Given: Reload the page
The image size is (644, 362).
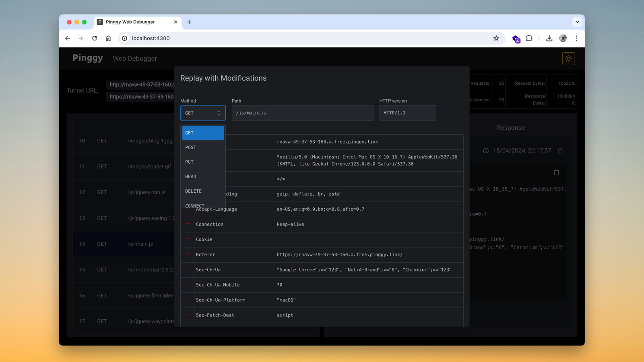Looking at the screenshot, I should [x=95, y=38].
